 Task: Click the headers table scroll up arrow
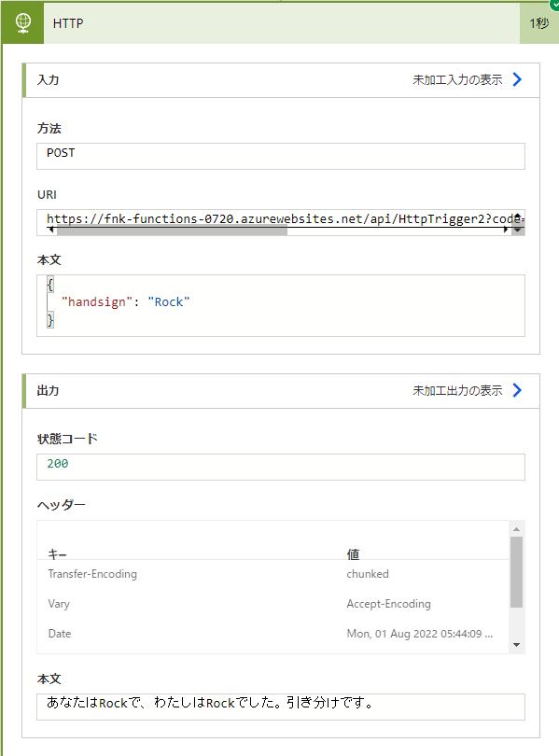(x=517, y=529)
